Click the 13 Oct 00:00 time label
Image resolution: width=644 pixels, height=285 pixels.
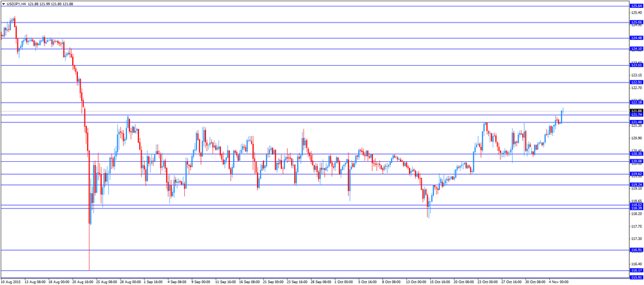pyautogui.click(x=417, y=282)
